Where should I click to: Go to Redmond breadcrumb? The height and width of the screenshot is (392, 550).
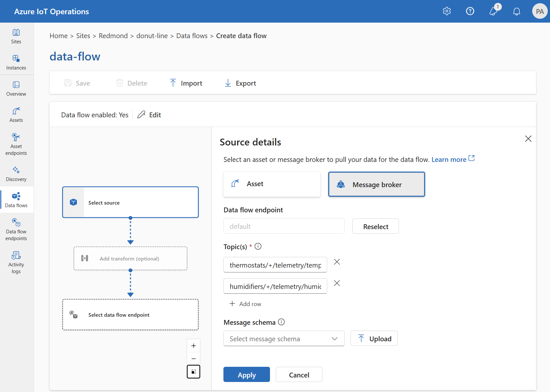pos(113,36)
